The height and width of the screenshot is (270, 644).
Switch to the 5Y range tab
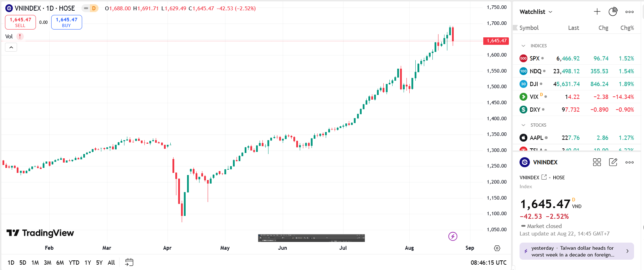click(x=99, y=262)
